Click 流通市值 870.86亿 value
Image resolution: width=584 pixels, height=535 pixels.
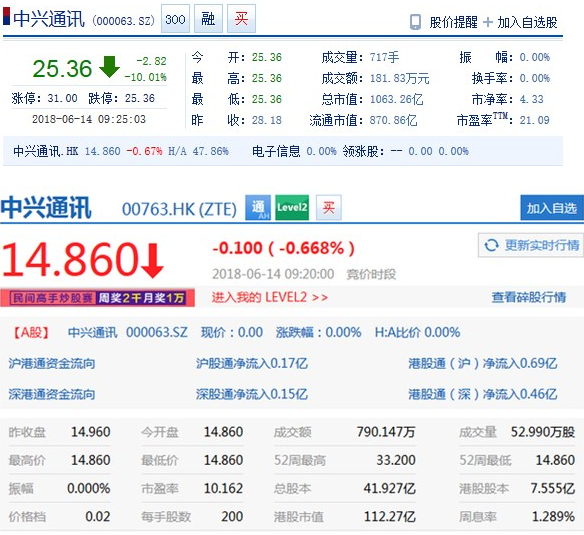tap(393, 120)
